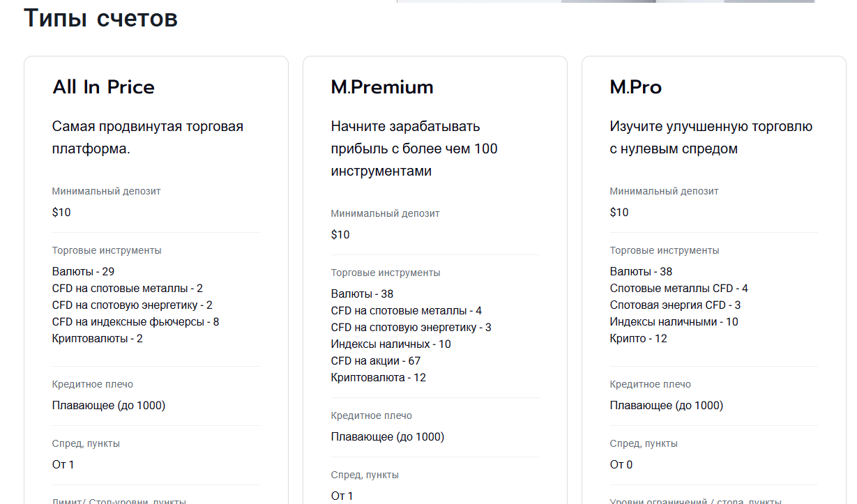Click the "$10" value in M.Pro
Screen dimensions: 857x504
click(x=619, y=212)
